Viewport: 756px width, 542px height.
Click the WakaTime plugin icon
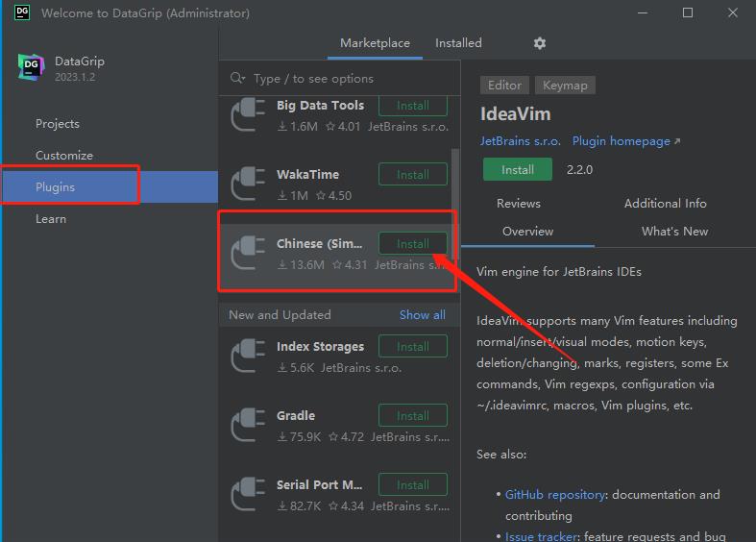point(248,184)
